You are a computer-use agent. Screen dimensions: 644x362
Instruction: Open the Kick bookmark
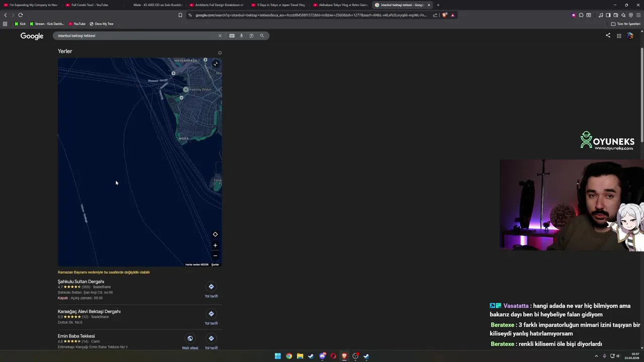coord(20,24)
